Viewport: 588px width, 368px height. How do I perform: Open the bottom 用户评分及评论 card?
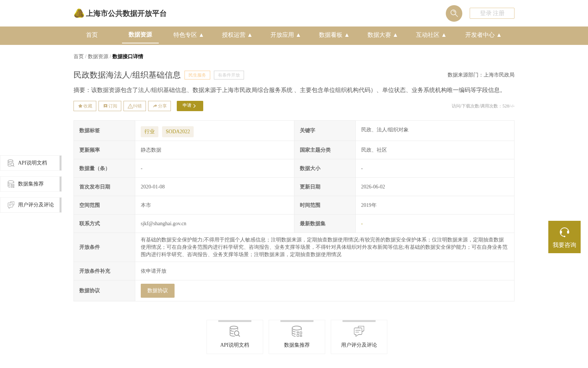[359, 337]
